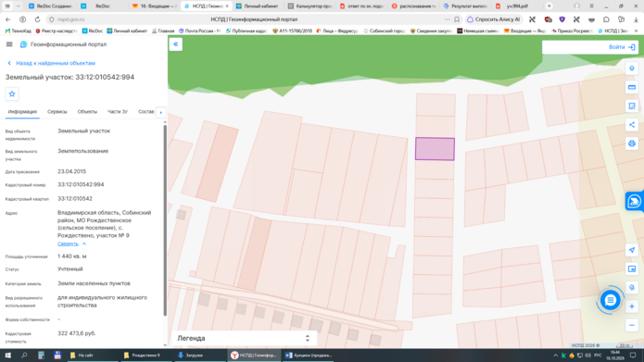Open the ТехноКад bookmark
644x362 pixels.
tap(19, 31)
